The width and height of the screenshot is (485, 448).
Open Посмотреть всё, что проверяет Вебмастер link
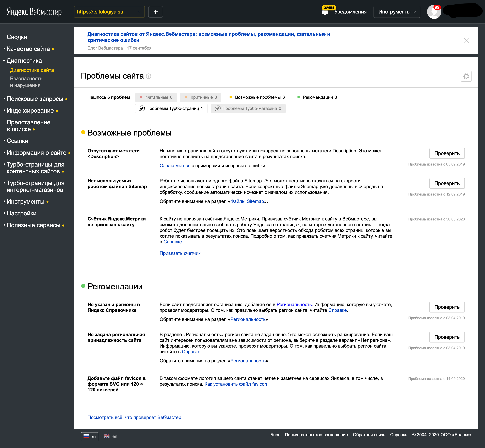point(134,417)
